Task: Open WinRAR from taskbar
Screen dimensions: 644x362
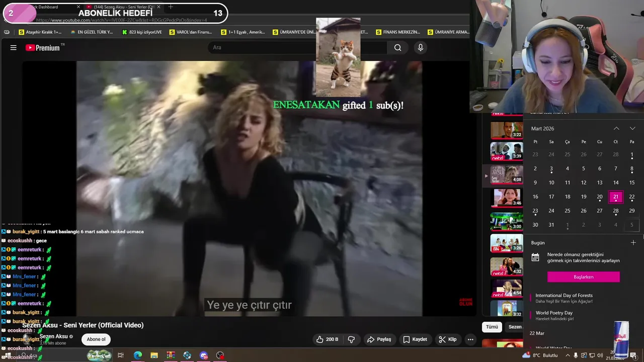Action: point(171,355)
